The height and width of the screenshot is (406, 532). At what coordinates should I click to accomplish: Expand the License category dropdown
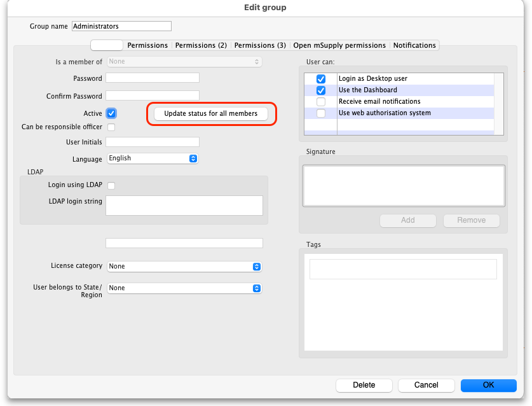(184, 267)
